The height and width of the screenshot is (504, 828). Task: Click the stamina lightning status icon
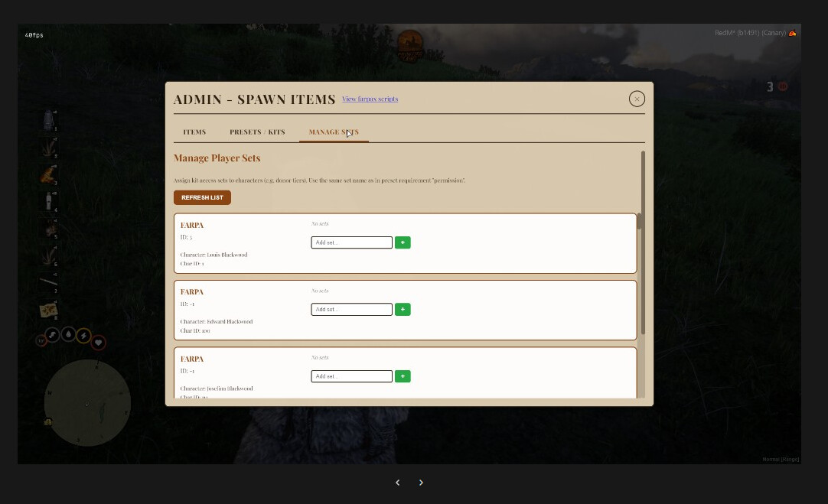click(x=83, y=336)
